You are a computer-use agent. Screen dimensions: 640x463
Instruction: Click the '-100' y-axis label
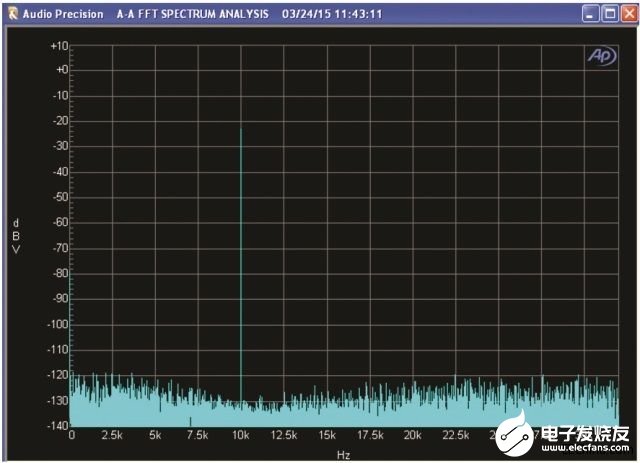pos(58,324)
